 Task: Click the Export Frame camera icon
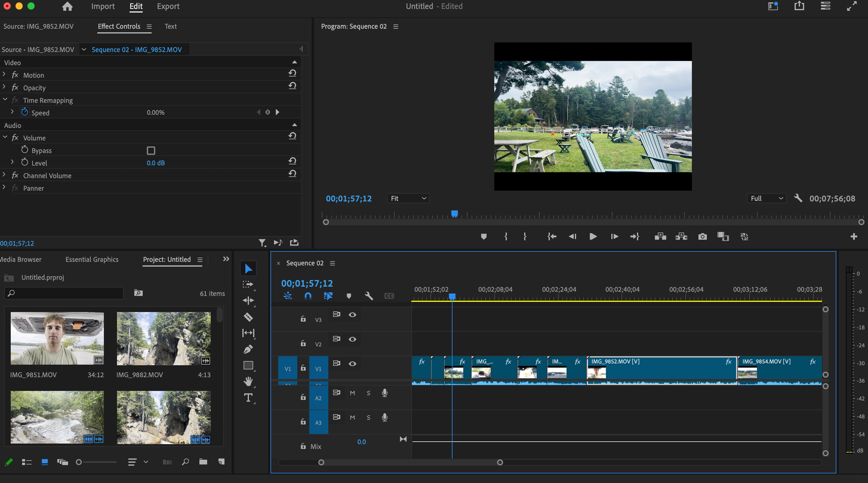[x=702, y=236]
